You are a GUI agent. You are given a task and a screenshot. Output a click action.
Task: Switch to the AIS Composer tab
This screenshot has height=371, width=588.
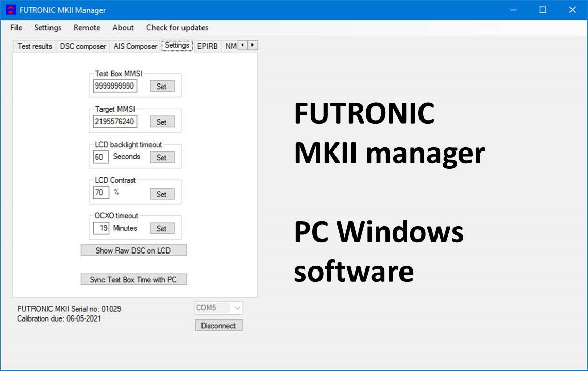click(136, 46)
